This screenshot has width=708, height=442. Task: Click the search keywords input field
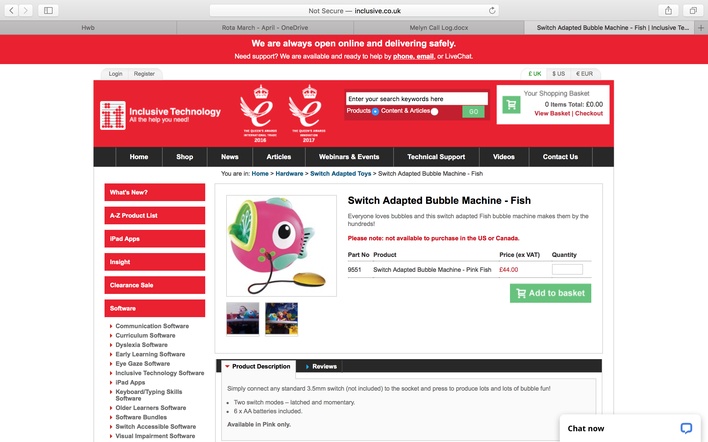click(417, 98)
